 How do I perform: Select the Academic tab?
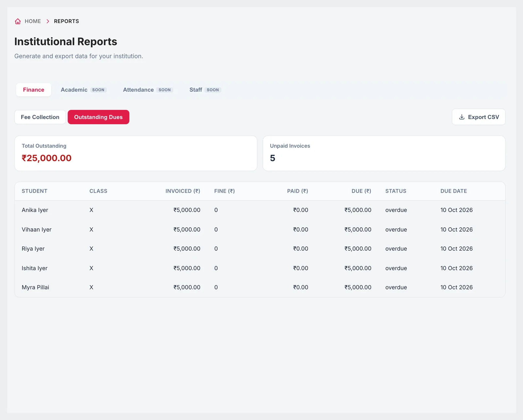(84, 90)
